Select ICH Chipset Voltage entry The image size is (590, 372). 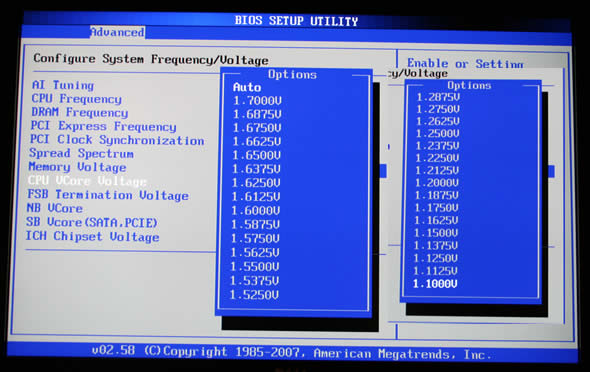[92, 237]
